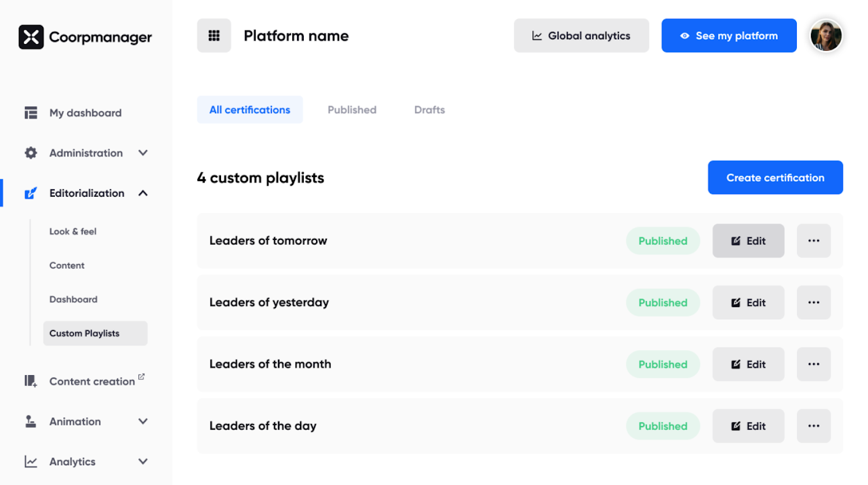The width and height of the screenshot is (868, 485).
Task: Switch to the Published tab
Action: pyautogui.click(x=352, y=110)
